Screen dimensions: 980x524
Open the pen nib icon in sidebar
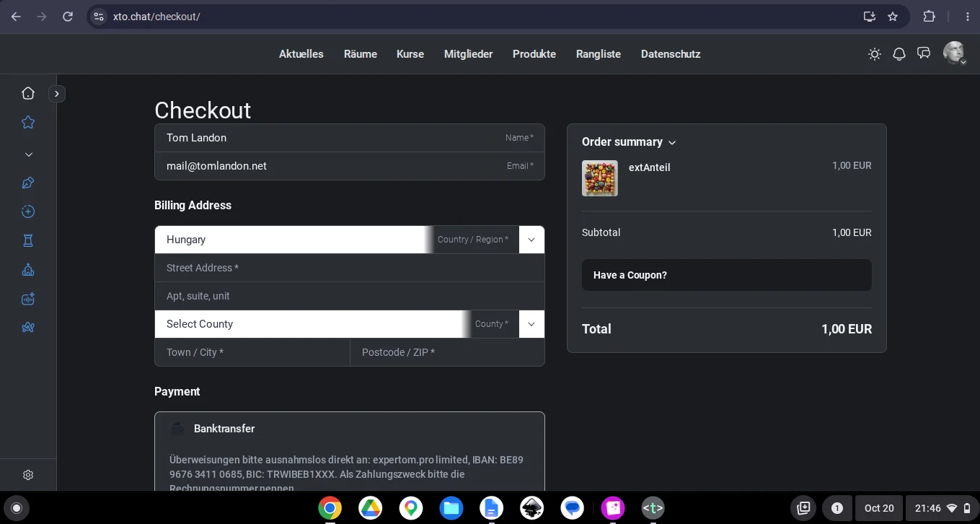pos(28,183)
